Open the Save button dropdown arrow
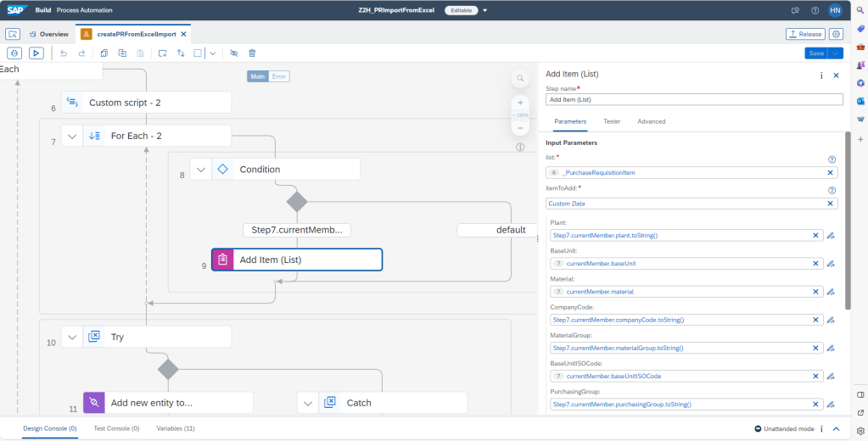868x441 pixels. point(837,53)
